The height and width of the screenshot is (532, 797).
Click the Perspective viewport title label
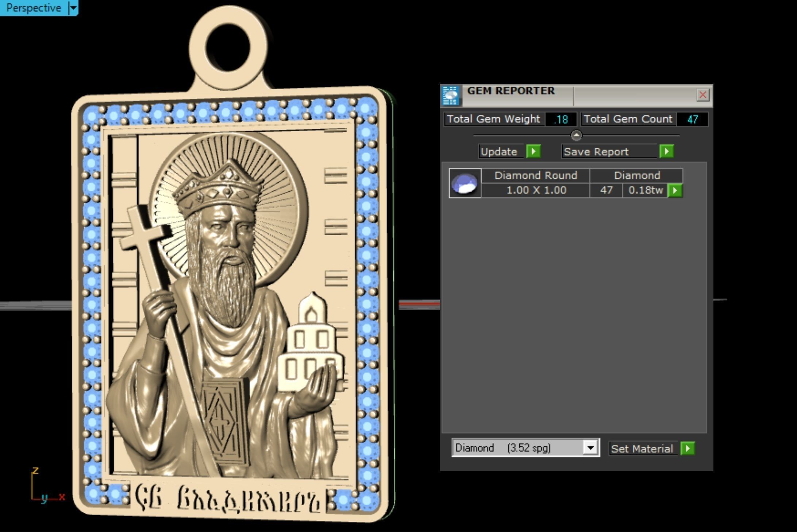coord(34,8)
